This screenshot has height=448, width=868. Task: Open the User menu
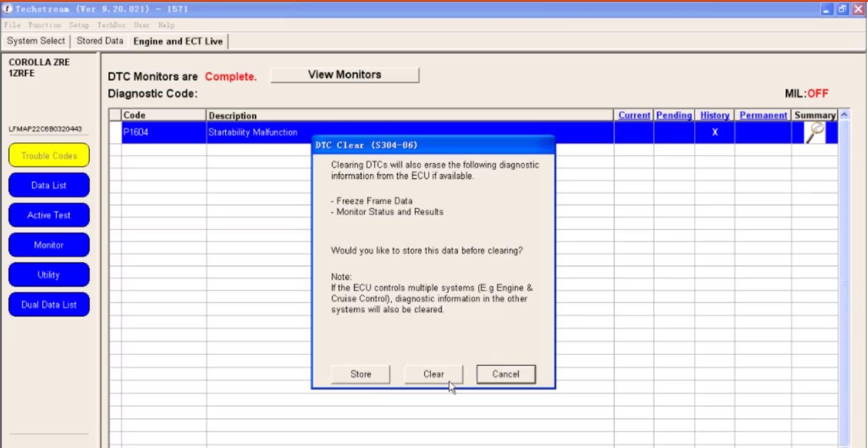[x=142, y=26]
